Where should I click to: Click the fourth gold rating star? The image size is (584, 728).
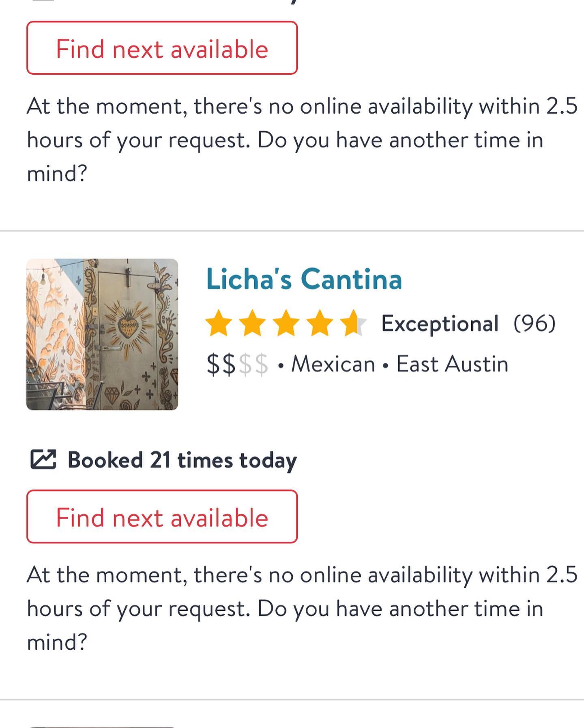320,323
